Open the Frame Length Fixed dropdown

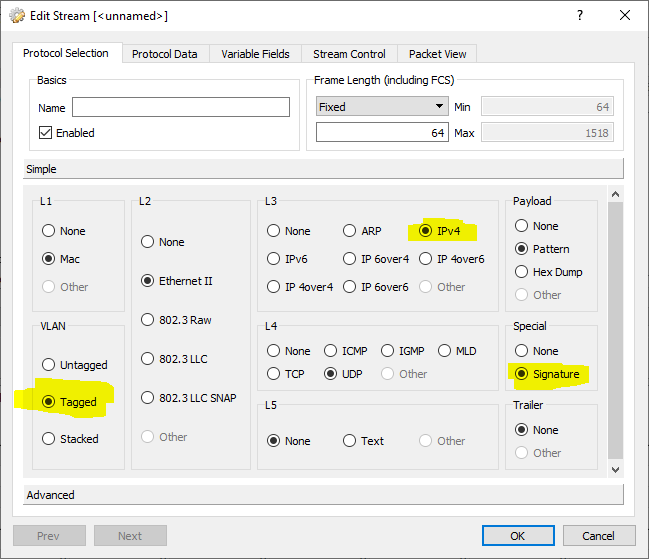pyautogui.click(x=381, y=107)
